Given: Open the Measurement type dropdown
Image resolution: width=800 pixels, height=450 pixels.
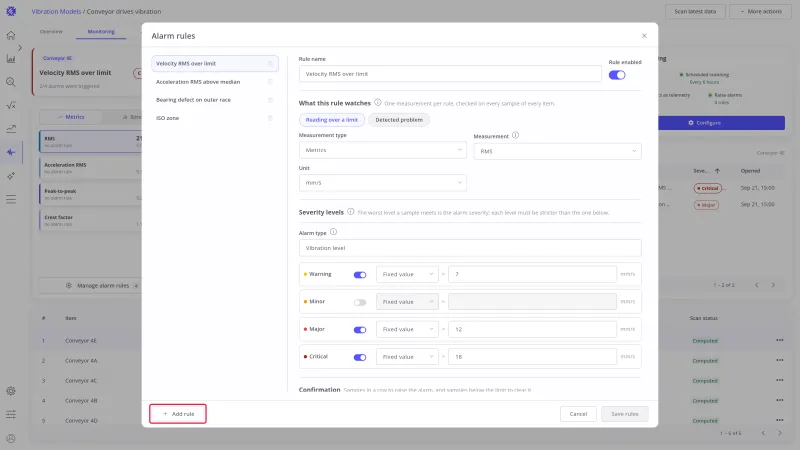Looking at the screenshot, I should [x=383, y=150].
